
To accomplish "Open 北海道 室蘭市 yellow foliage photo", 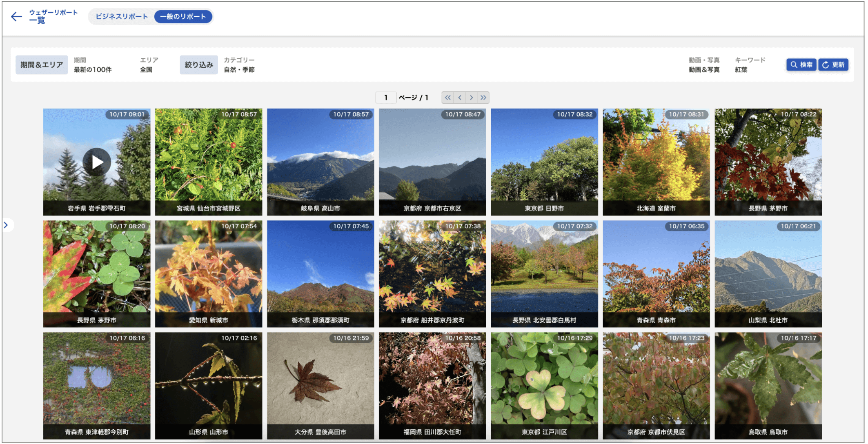I will click(656, 162).
